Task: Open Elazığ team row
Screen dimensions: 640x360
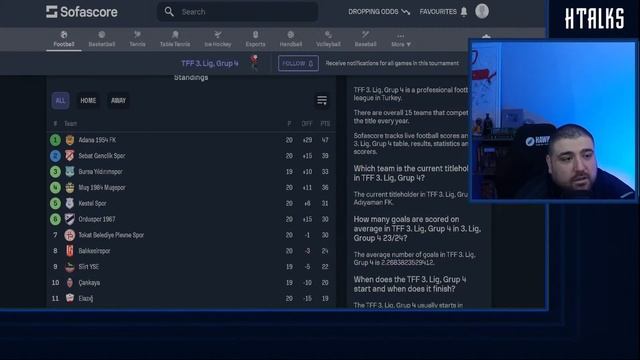Action: [191, 298]
